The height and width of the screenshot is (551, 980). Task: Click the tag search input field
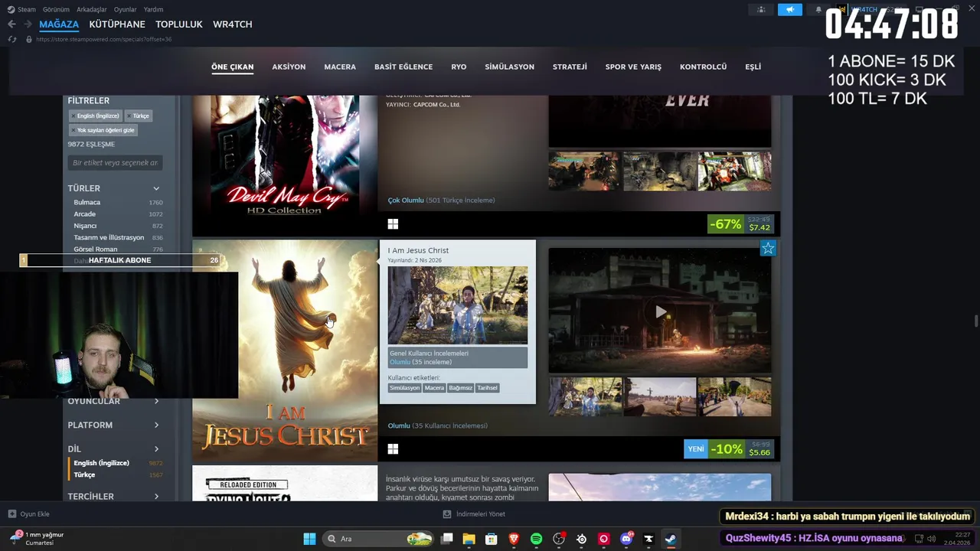click(115, 163)
